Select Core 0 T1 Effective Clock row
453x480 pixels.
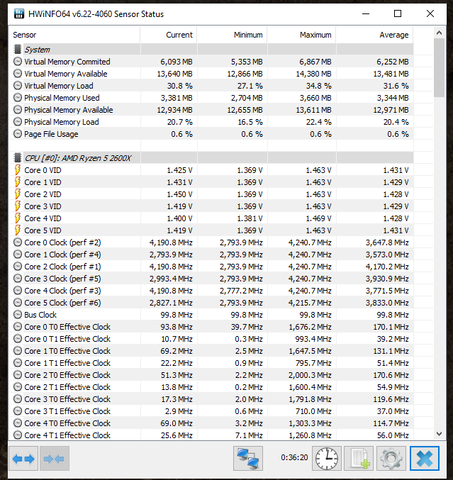[211, 339]
